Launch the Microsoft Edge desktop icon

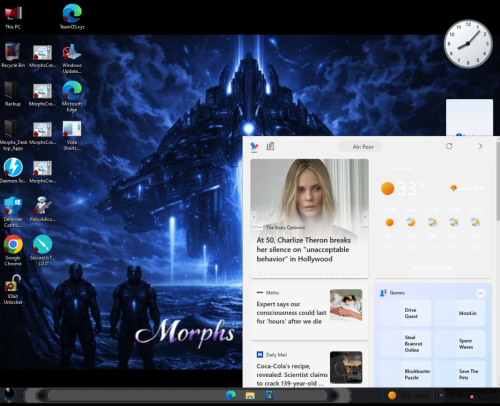click(x=72, y=97)
